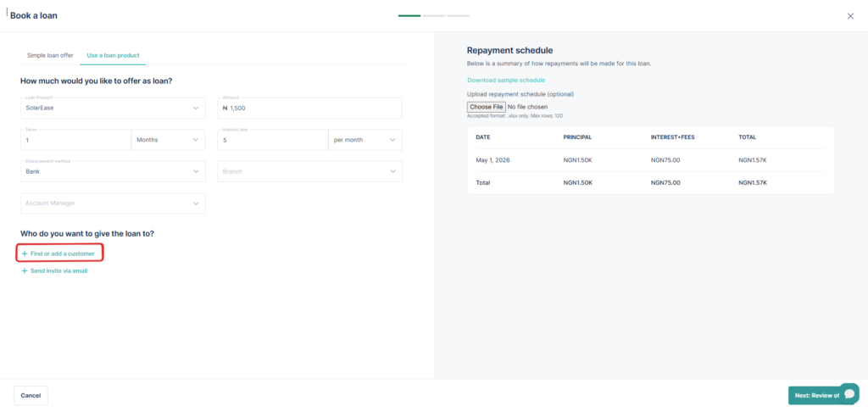The height and width of the screenshot is (412, 868).
Task: Select the Use a loan product tab
Action: 114,55
